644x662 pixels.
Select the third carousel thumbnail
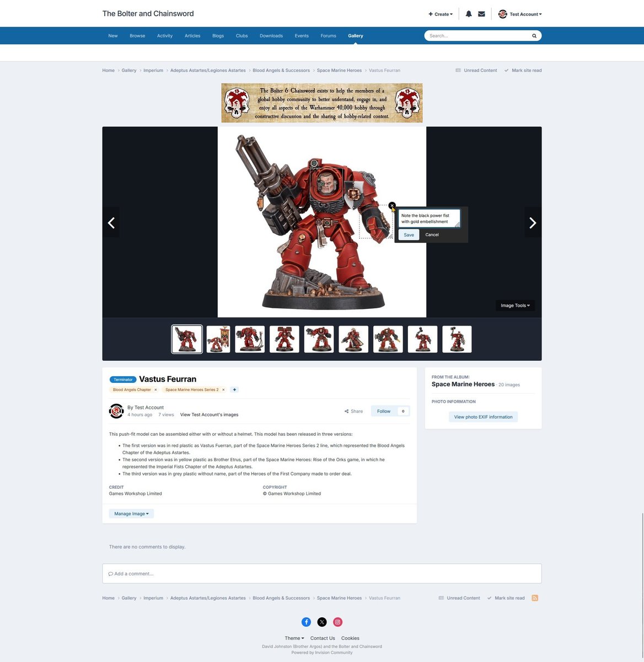point(250,339)
